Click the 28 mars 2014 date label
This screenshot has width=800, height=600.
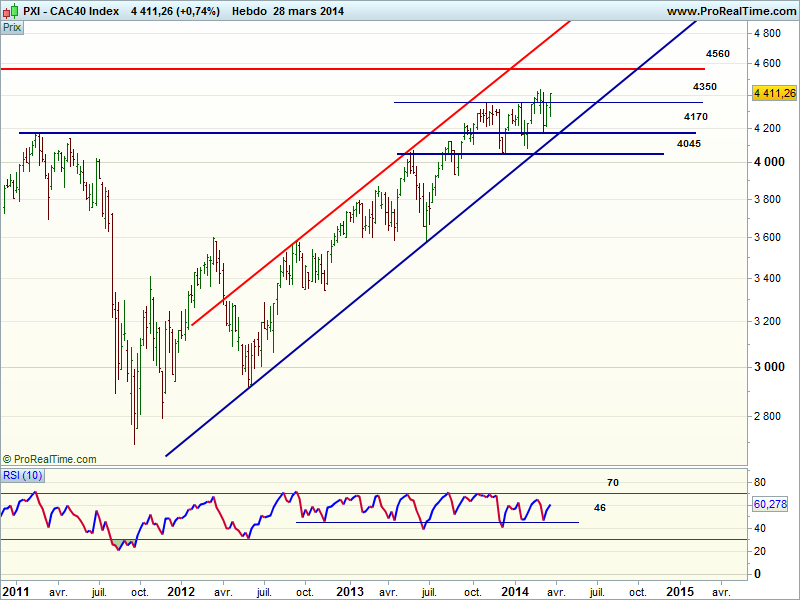(316, 10)
